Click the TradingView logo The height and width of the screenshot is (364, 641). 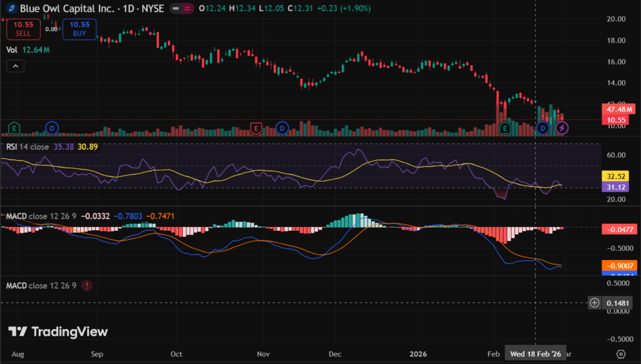(x=58, y=331)
